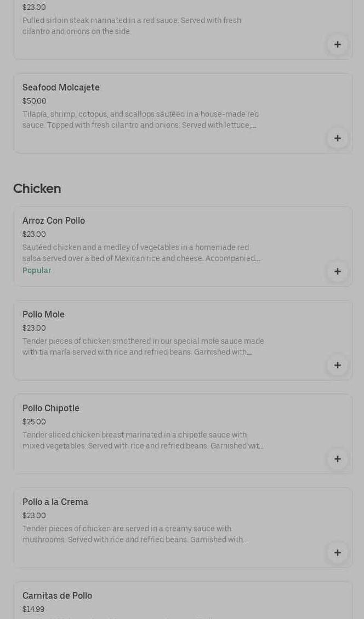Click plus button for Pollo Mole
Viewport: 364px width, 619px height.
[337, 365]
